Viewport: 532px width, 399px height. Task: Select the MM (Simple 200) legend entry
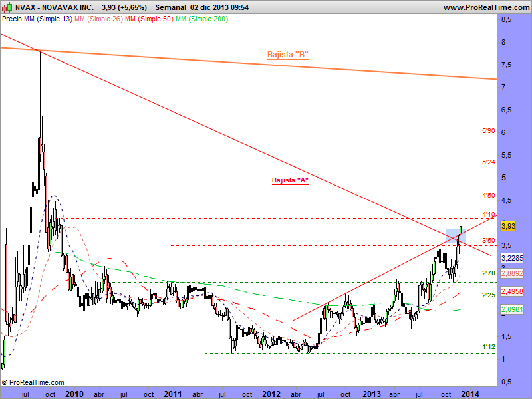tap(202, 19)
